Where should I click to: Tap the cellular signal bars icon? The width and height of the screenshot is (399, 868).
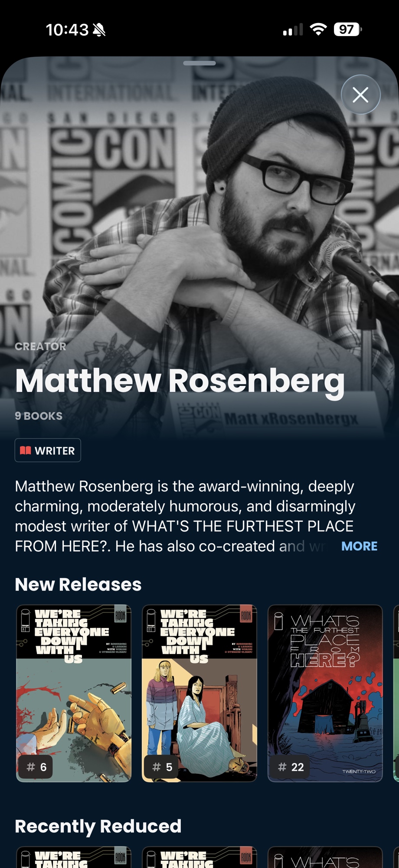[x=293, y=30]
